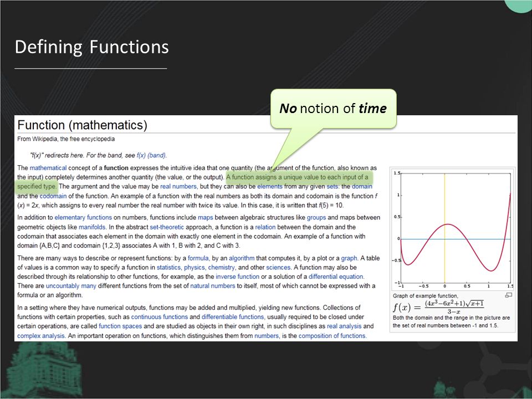The width and height of the screenshot is (532, 399).
Task: Enlarge the graph thumbnail via the enlarge icon
Action: tap(508, 295)
